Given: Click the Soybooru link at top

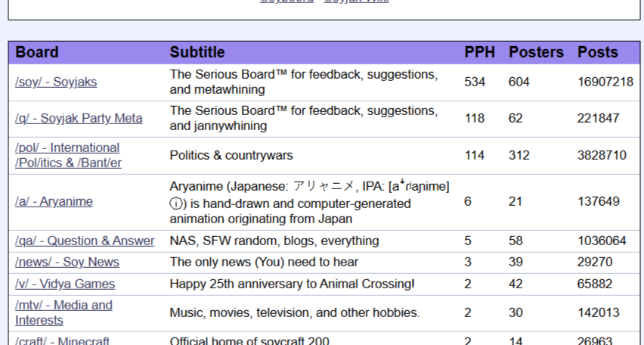Looking at the screenshot, I should click(x=286, y=2).
